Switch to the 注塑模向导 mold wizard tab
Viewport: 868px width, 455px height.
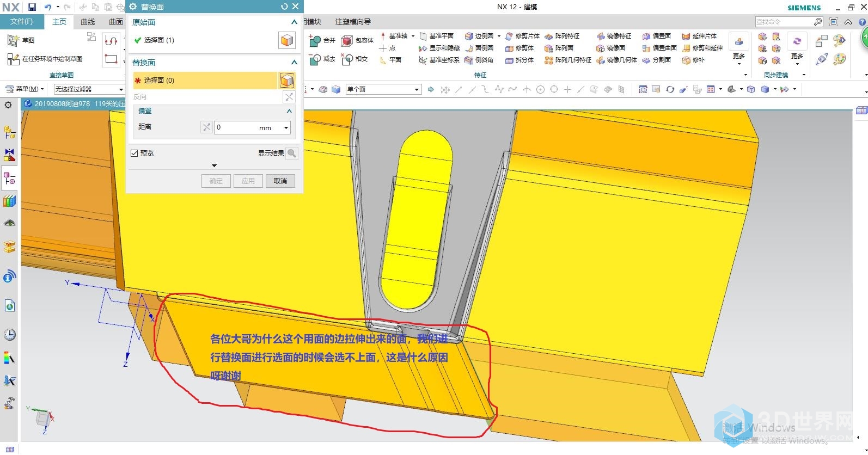click(x=353, y=22)
